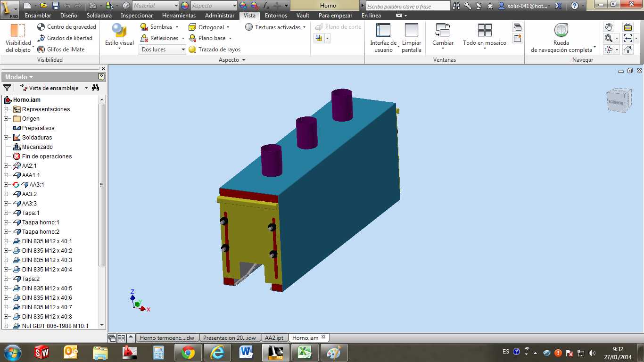
Task: Switch to Horno termoenc...idw document tab
Action: pos(167,338)
